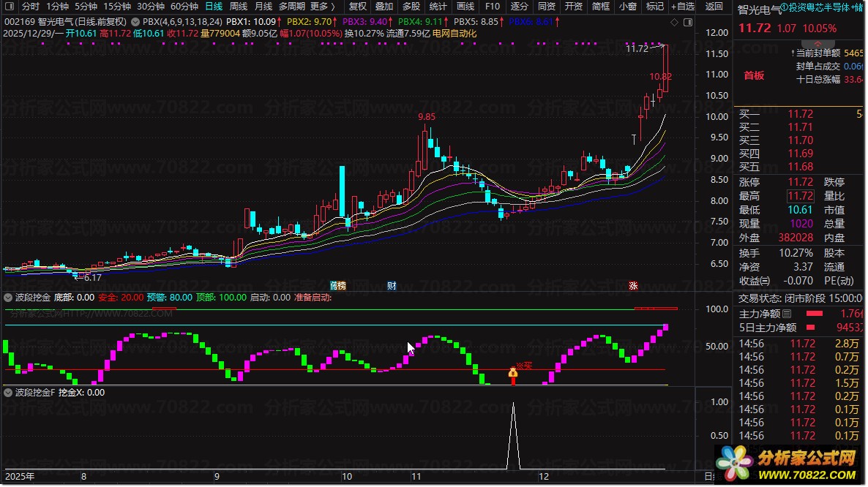
Task: Click the 返回 back button
Action: tap(714, 7)
